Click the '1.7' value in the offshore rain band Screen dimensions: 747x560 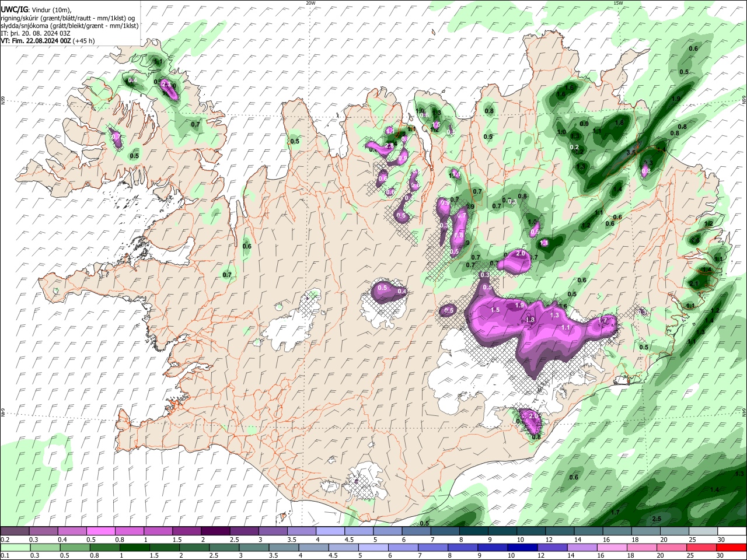615,512
